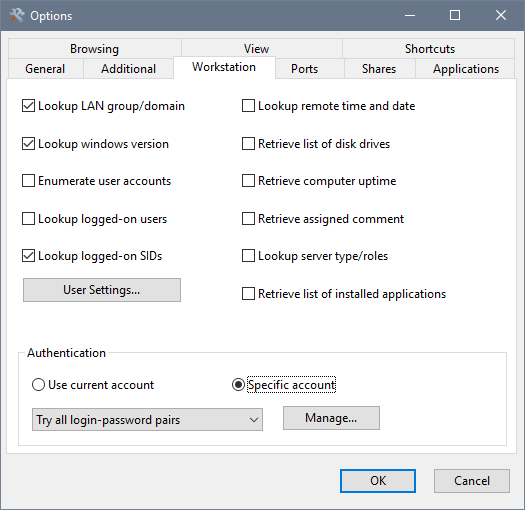Open User Settings dialog
525x510 pixels.
click(x=102, y=290)
